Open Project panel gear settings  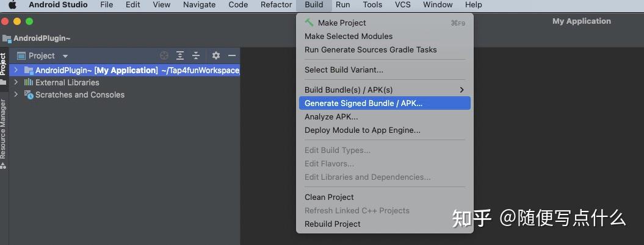[x=215, y=55]
